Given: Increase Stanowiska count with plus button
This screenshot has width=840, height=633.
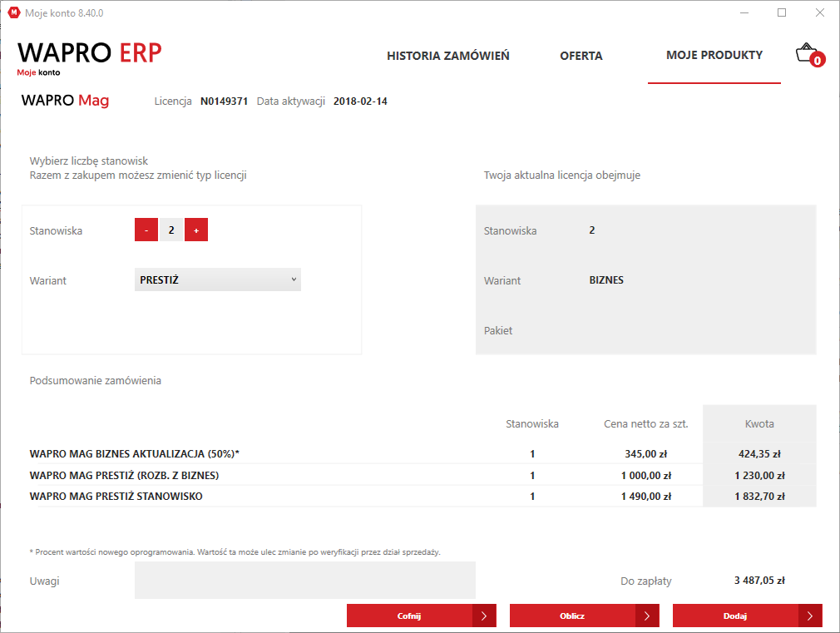Looking at the screenshot, I should [196, 230].
